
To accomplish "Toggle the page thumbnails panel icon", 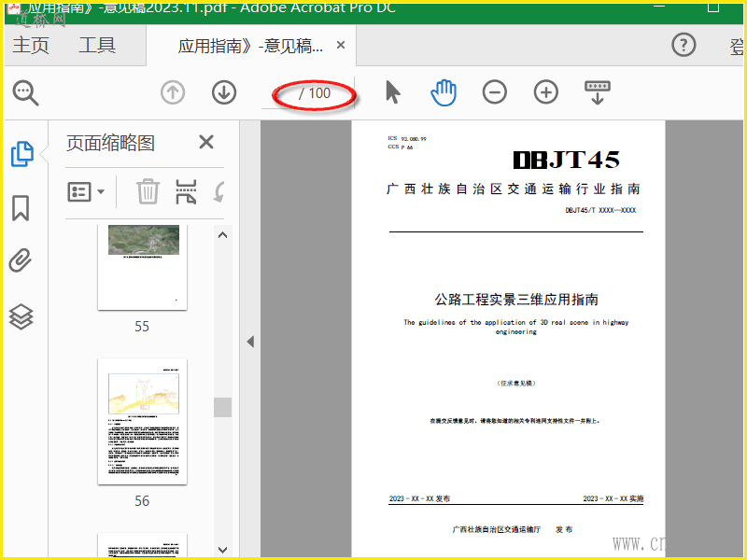I will (21, 154).
